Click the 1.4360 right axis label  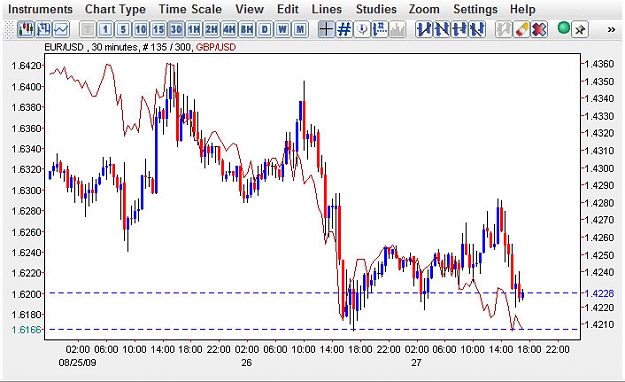[x=599, y=64]
